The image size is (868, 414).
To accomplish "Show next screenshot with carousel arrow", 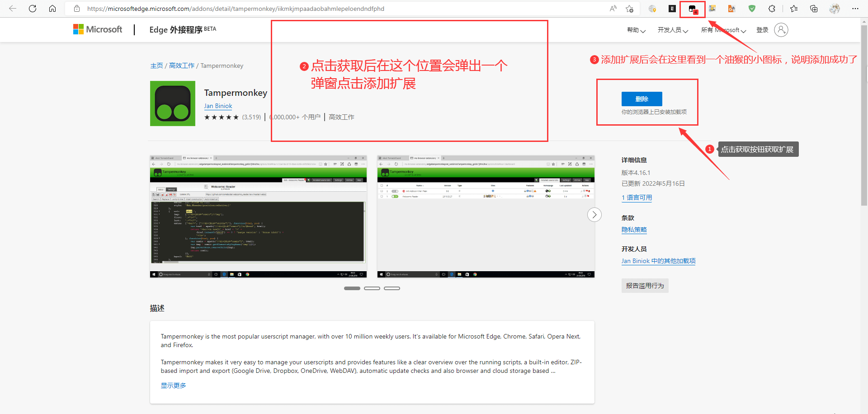I will [x=594, y=215].
